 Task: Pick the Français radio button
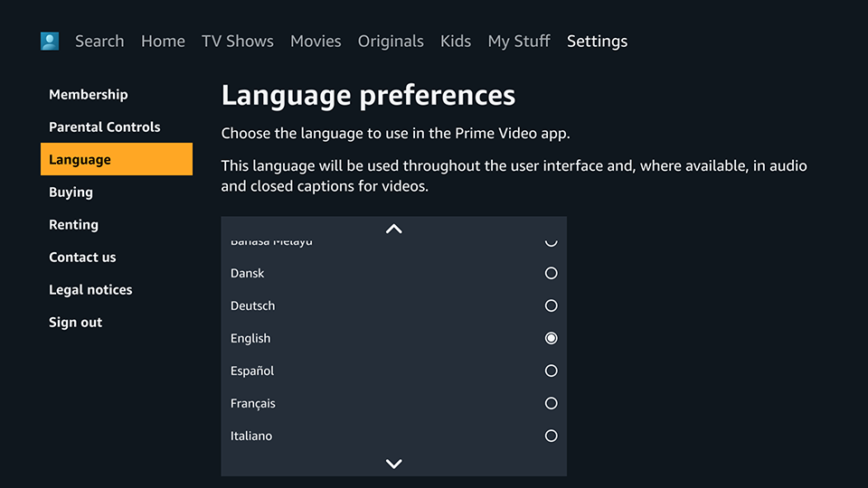tap(551, 403)
